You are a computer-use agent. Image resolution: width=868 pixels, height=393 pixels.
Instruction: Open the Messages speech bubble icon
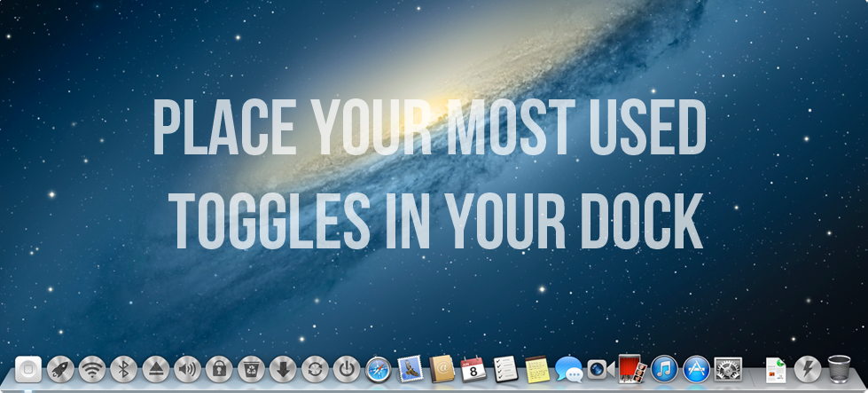point(569,369)
